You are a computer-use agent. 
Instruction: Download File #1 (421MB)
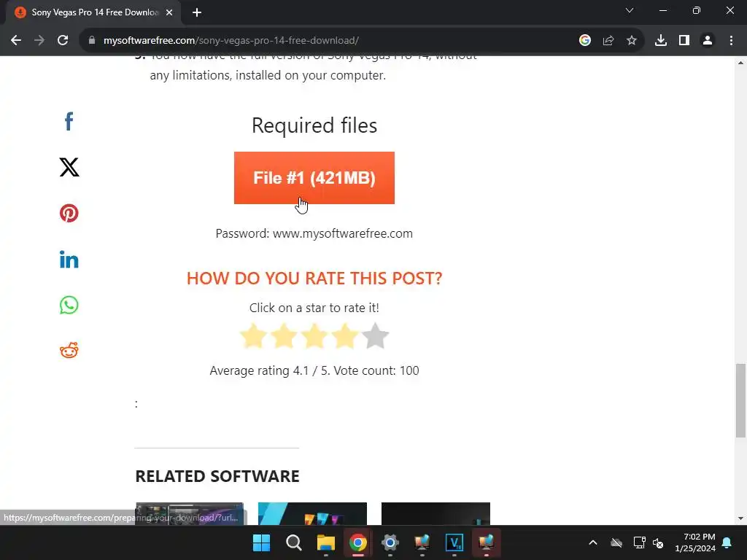pyautogui.click(x=314, y=178)
